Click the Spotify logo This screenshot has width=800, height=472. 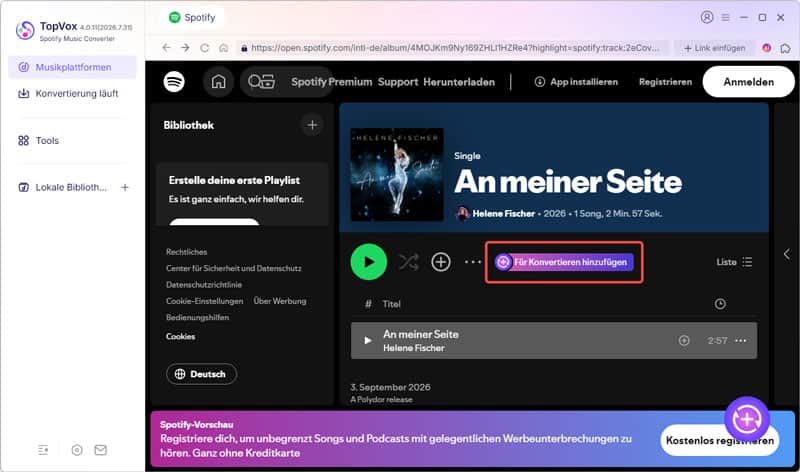coord(174,82)
